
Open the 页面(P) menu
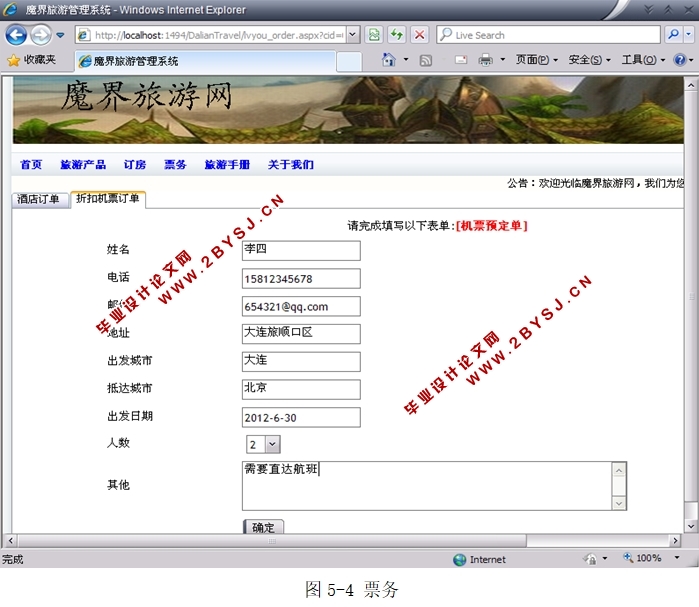(x=536, y=60)
